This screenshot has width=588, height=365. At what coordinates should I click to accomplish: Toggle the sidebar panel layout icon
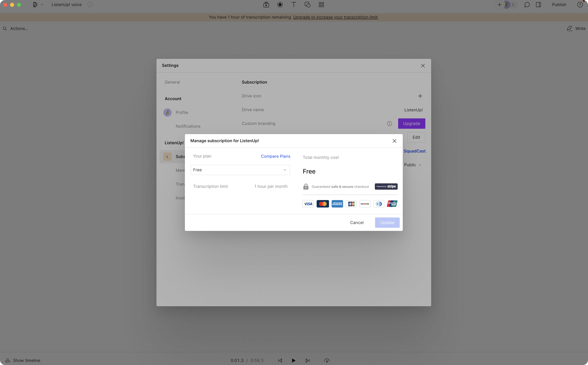click(x=538, y=5)
